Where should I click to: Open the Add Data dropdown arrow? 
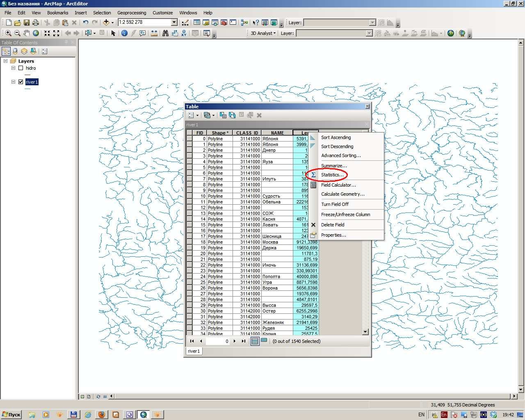point(112,23)
